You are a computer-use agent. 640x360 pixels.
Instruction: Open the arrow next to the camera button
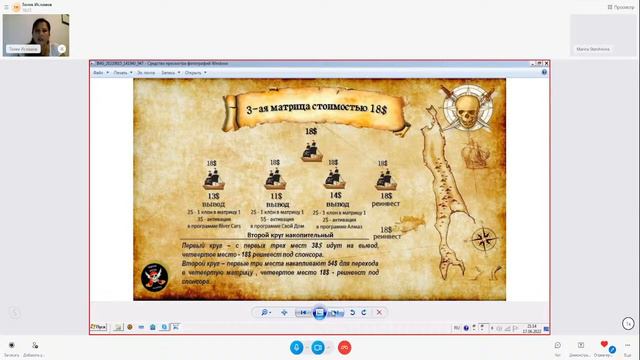tap(328, 348)
